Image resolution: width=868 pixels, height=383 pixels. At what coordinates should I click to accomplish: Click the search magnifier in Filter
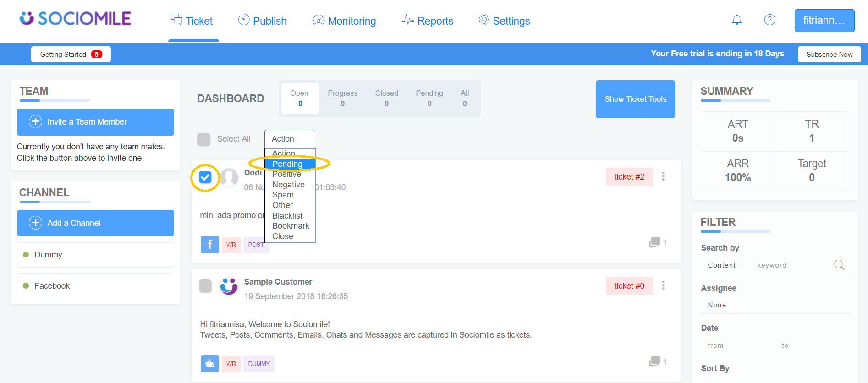839,265
